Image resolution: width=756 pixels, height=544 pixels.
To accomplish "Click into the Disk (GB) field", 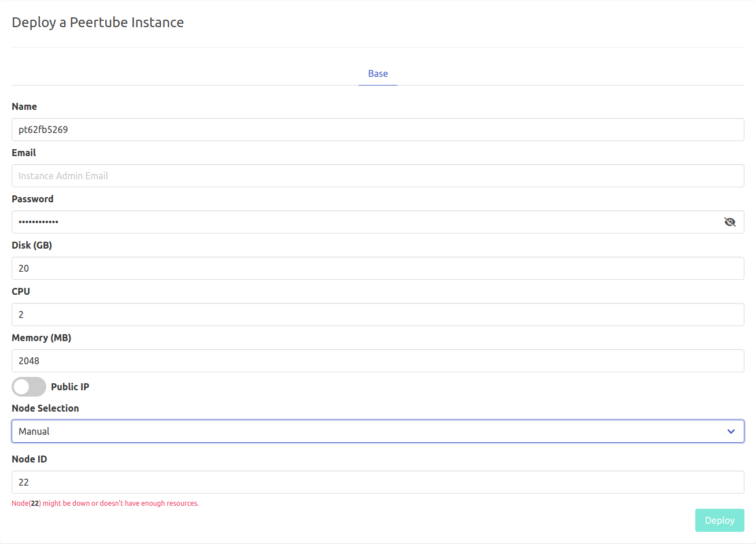I will point(378,268).
